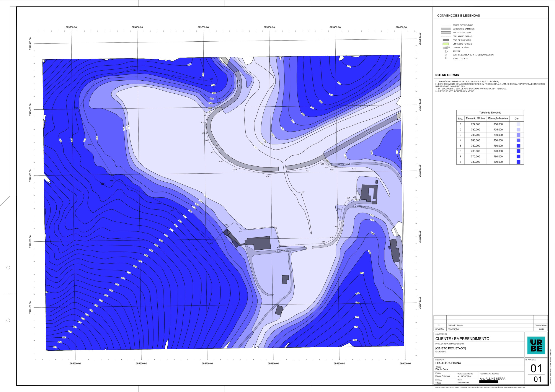Click the Planta Geral title text
555x392 pixels.
(x=442, y=369)
